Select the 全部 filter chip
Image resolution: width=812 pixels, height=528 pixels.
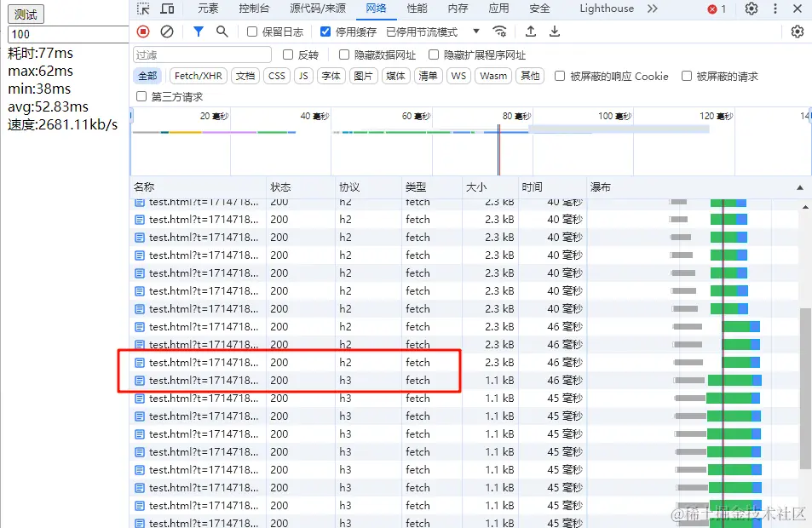[x=147, y=76]
